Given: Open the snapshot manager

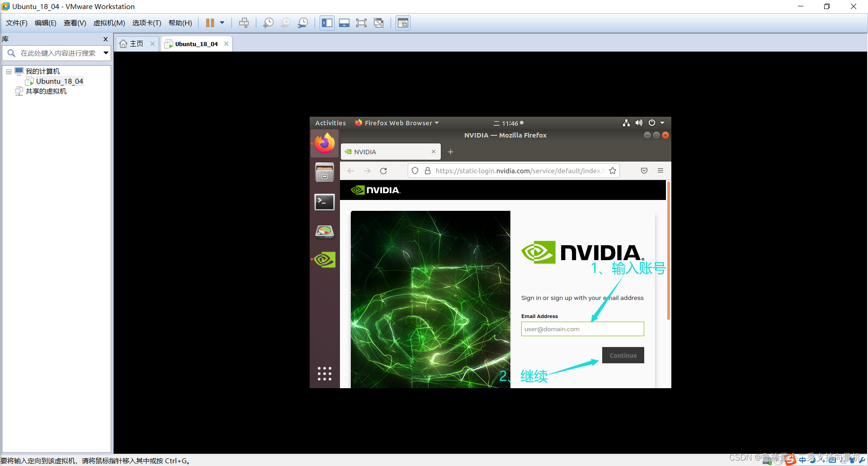Looking at the screenshot, I should (x=303, y=23).
